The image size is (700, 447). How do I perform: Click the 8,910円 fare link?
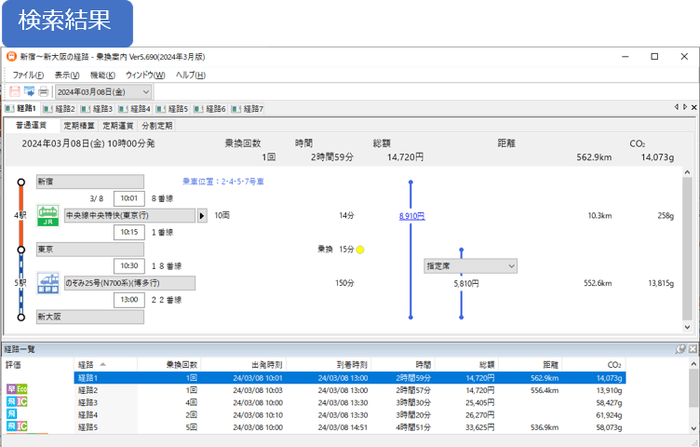click(x=411, y=215)
